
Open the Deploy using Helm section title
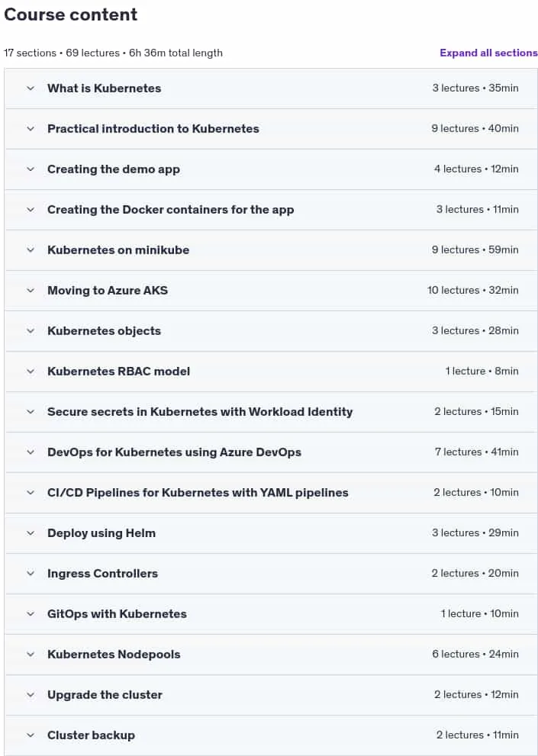pos(101,533)
